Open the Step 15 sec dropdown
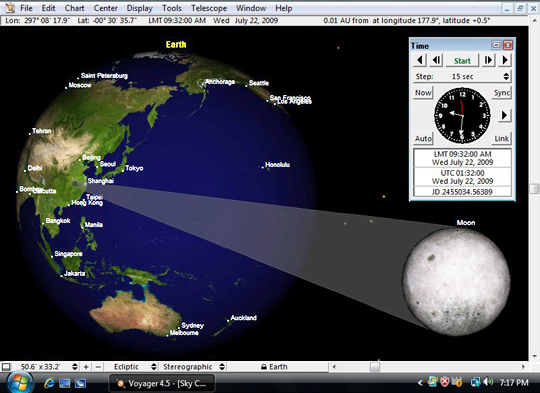This screenshot has width=540, height=393. click(x=462, y=76)
